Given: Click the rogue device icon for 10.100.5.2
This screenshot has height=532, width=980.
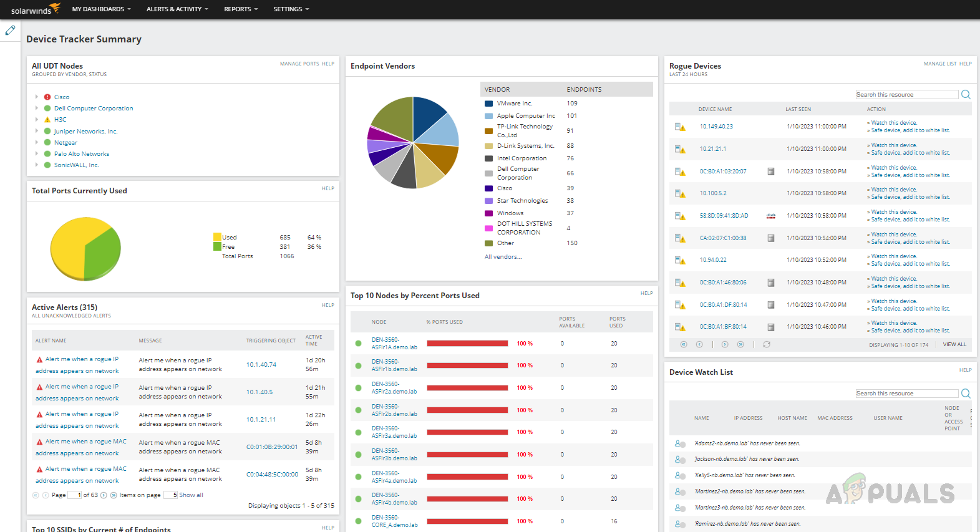Looking at the screenshot, I should point(680,193).
